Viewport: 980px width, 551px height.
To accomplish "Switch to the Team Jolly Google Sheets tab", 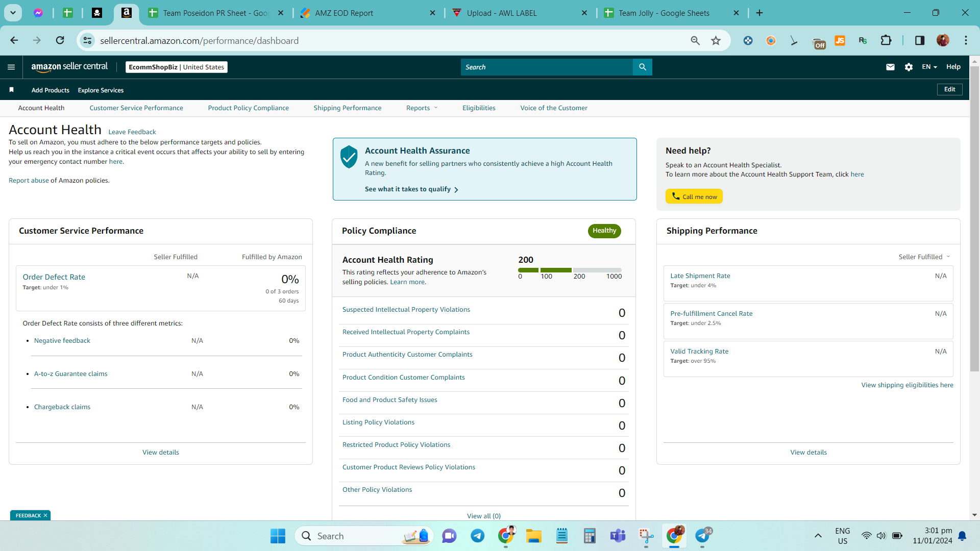I will pos(671,13).
